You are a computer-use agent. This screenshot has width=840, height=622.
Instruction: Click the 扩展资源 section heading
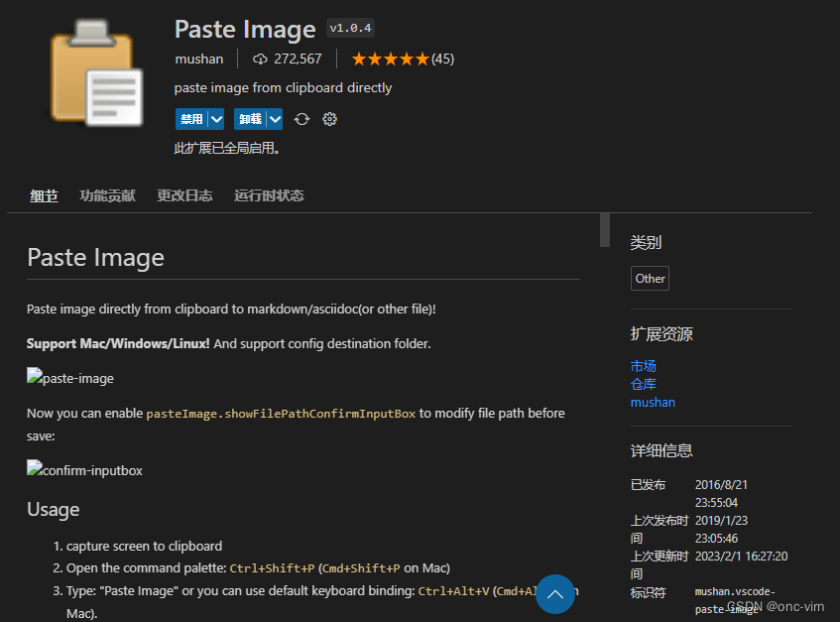pos(661,334)
